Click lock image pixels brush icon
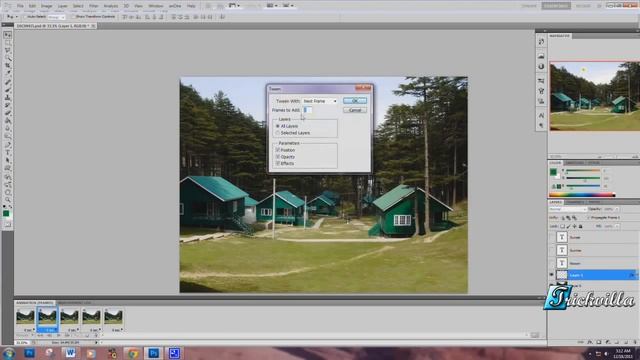This screenshot has height=360, width=640. pos(568,227)
